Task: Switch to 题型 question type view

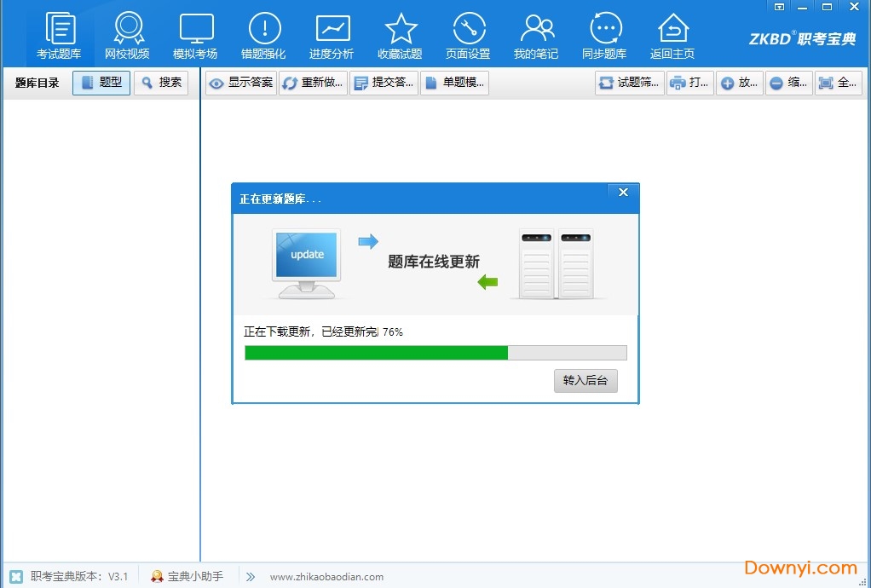Action: (101, 83)
